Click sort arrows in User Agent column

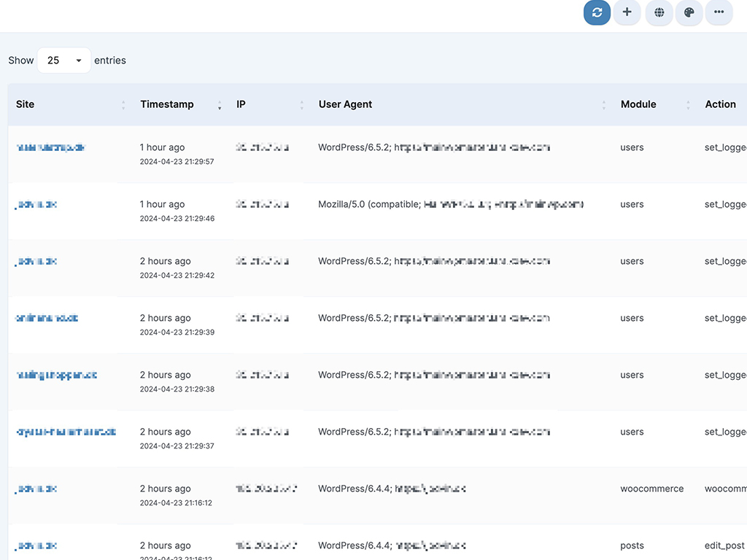(603, 105)
